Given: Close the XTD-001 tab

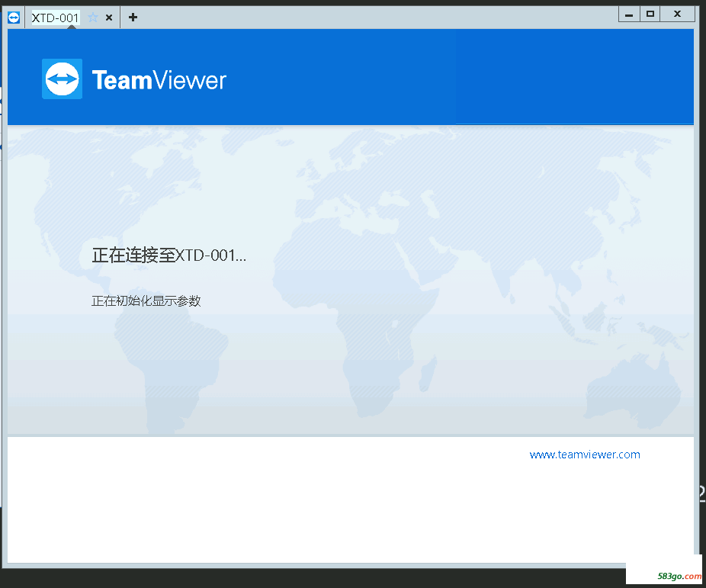Looking at the screenshot, I should pos(109,18).
